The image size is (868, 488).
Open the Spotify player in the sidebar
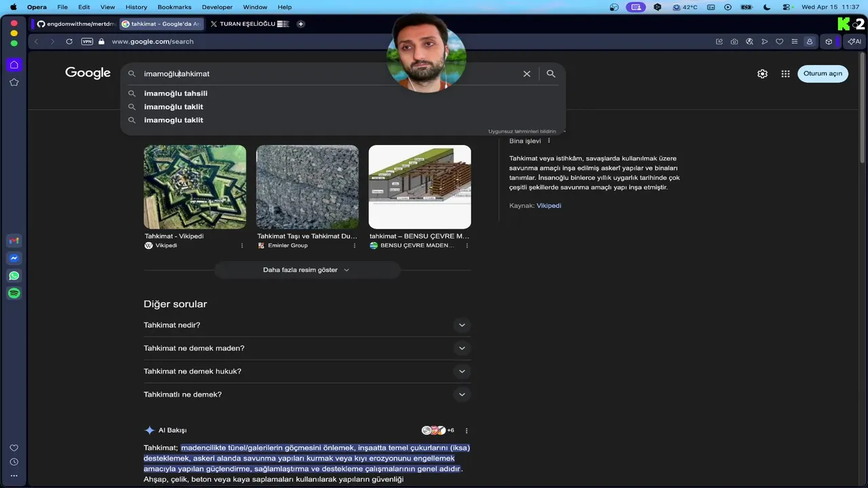14,293
